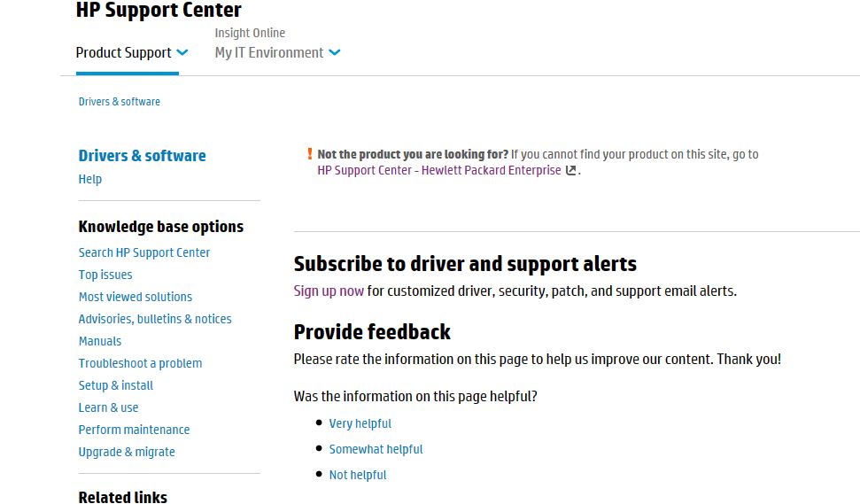860x504 pixels.
Task: Go to Search HP Support Center
Action: click(x=144, y=252)
